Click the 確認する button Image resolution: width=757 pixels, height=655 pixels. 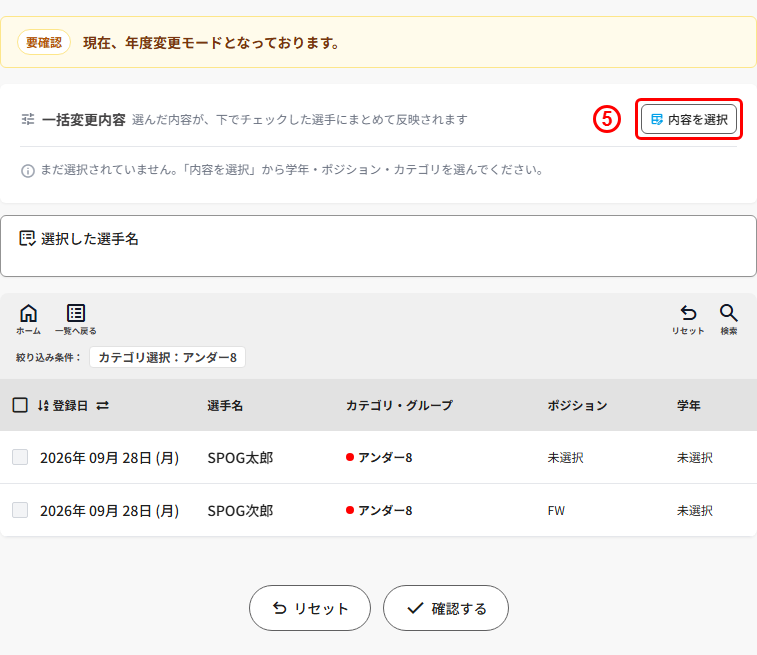(x=446, y=608)
